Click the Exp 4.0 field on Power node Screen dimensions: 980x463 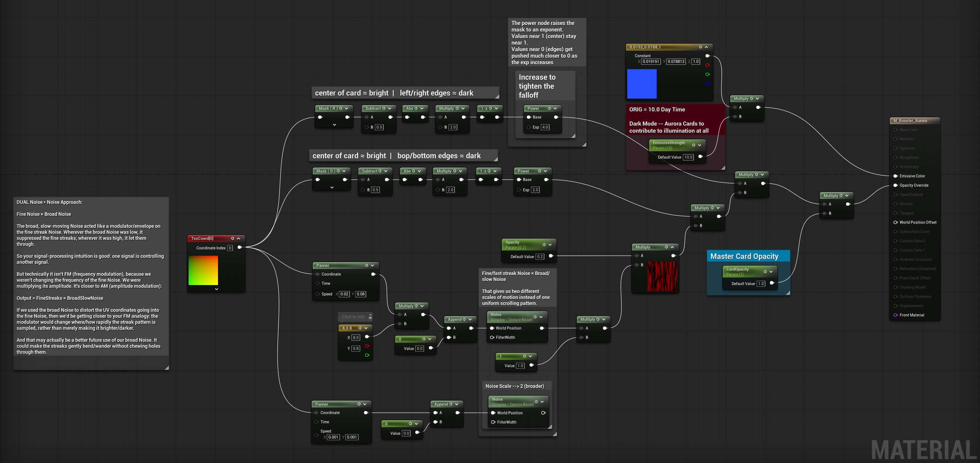(545, 127)
